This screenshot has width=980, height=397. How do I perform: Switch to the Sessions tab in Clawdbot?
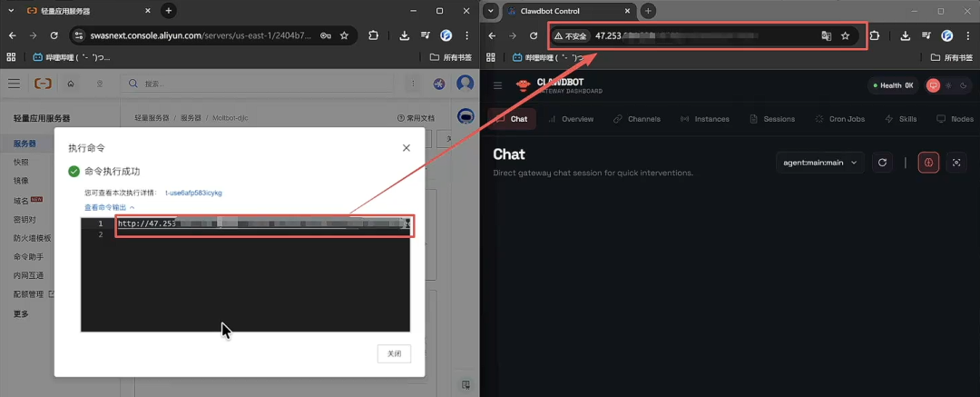[x=772, y=119]
